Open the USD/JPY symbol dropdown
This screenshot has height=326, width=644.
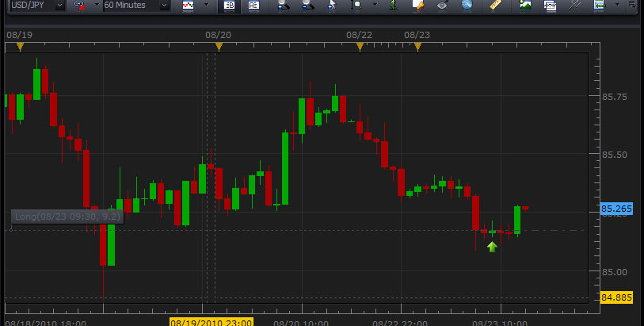[x=60, y=6]
